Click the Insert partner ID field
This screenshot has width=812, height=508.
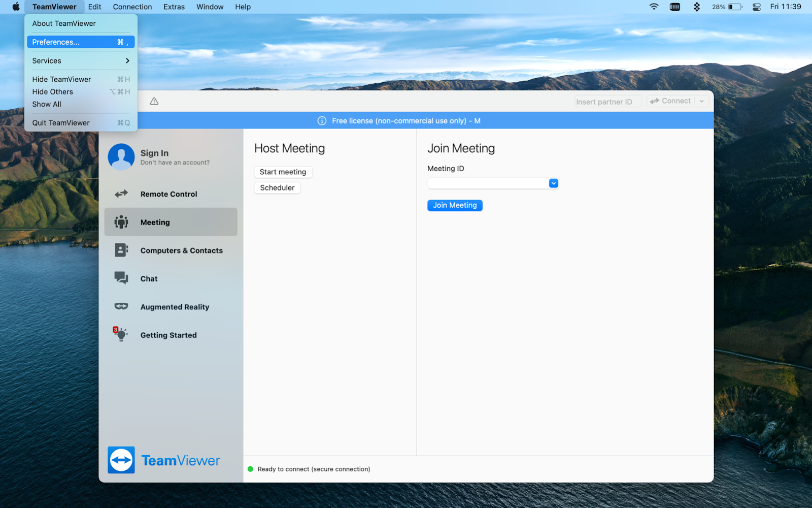(x=608, y=102)
